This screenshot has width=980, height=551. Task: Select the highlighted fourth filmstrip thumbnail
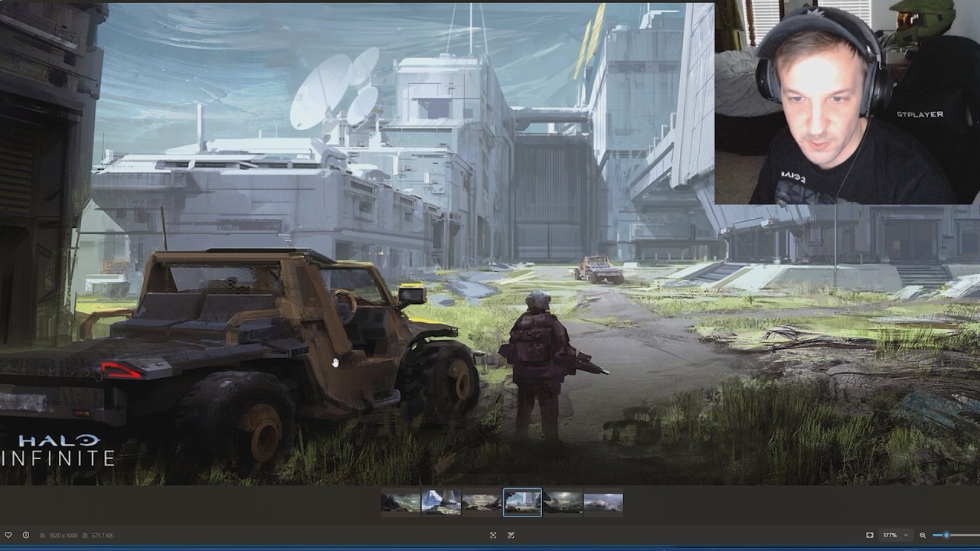[522, 503]
